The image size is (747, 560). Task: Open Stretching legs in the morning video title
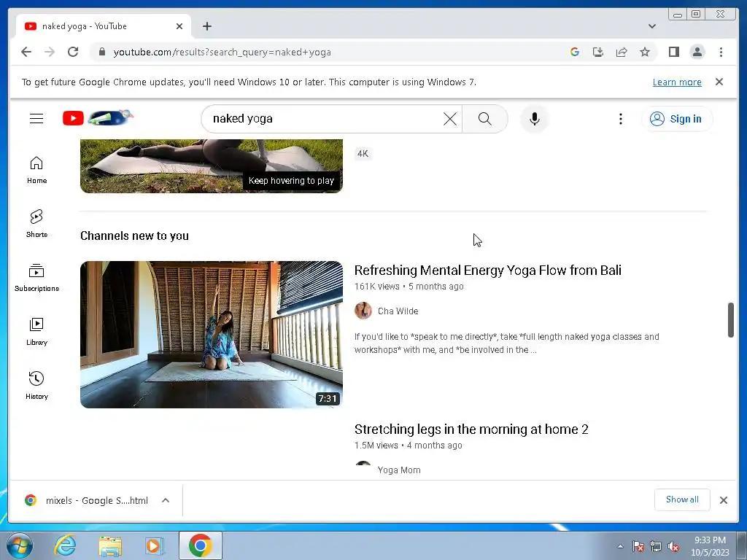pos(471,429)
